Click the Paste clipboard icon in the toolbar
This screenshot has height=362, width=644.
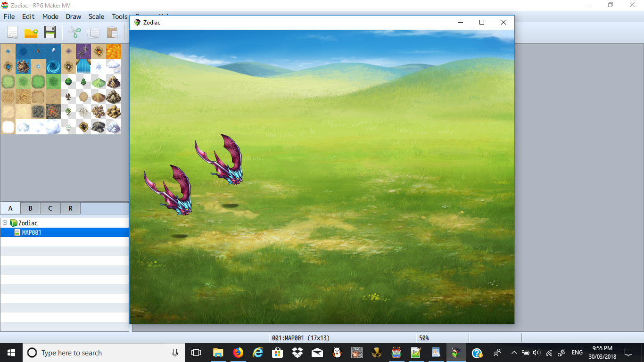112,33
